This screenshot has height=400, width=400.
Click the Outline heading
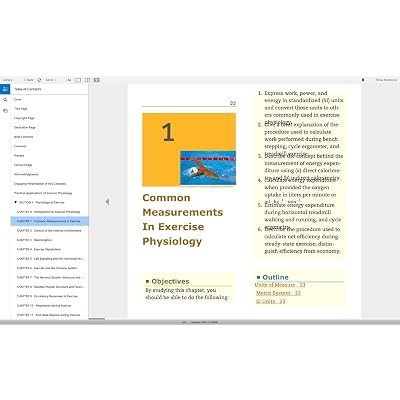tap(275, 277)
